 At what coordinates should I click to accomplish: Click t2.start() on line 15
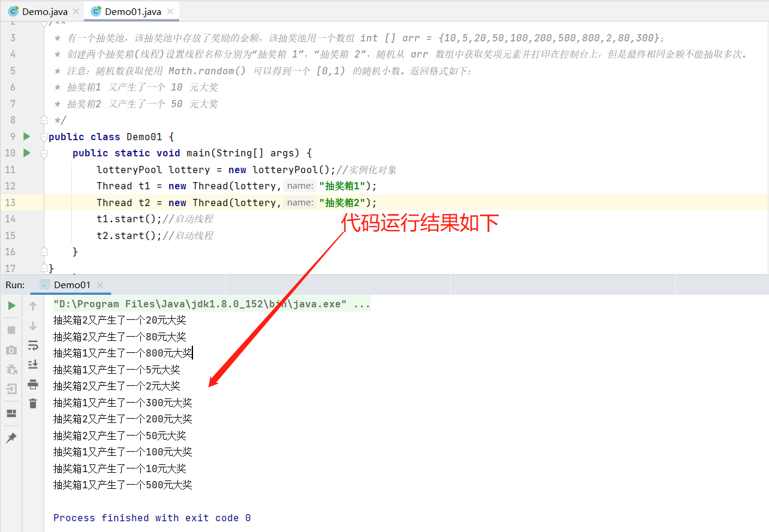pyautogui.click(x=129, y=235)
